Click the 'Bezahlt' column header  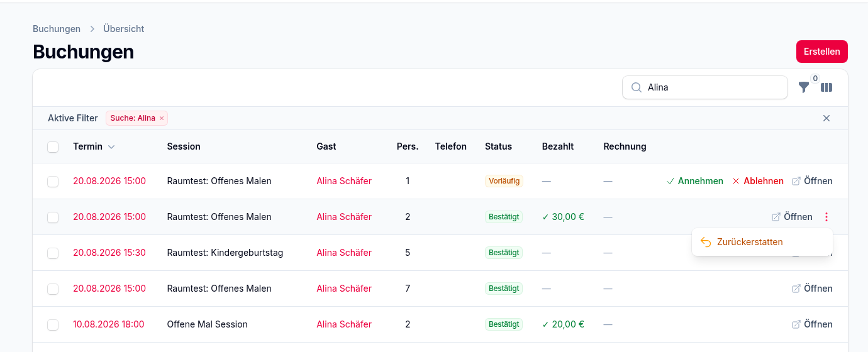point(558,146)
